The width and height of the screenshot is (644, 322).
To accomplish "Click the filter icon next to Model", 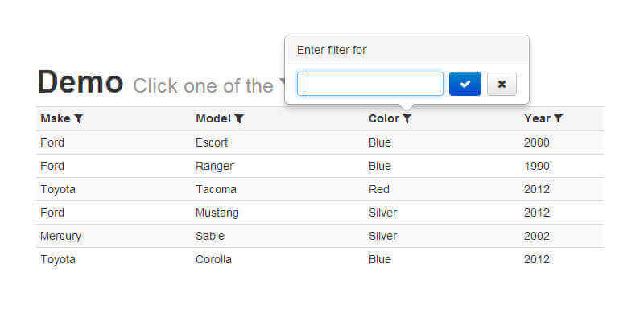I will click(x=239, y=118).
